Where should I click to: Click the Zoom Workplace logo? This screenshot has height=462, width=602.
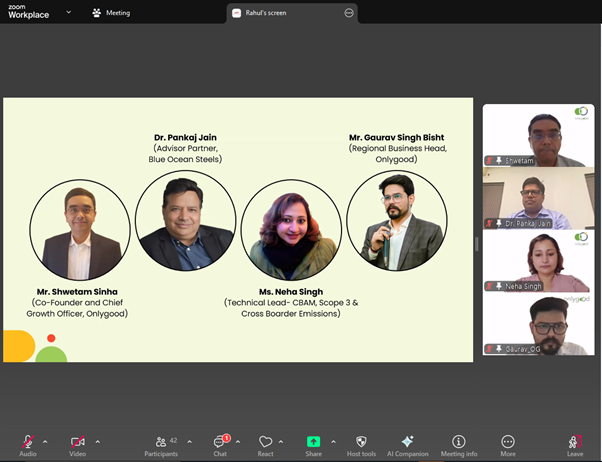(29, 12)
